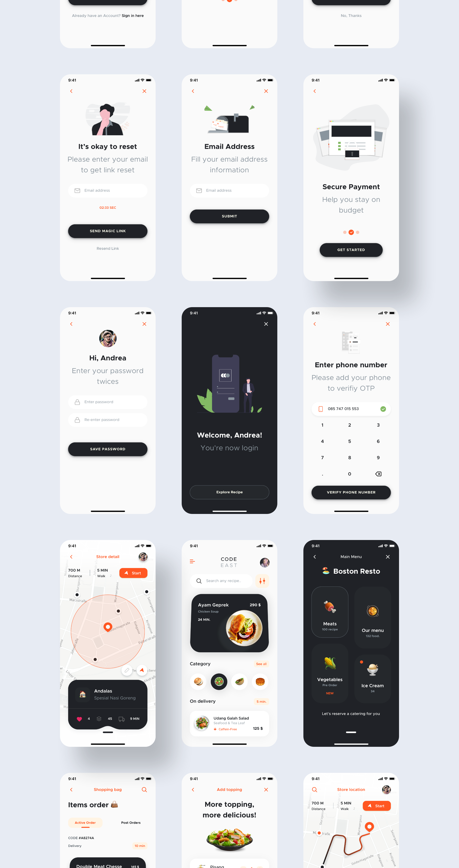Tap the Explore Recipe link after welcome screen
459x868 pixels.
pos(229,492)
